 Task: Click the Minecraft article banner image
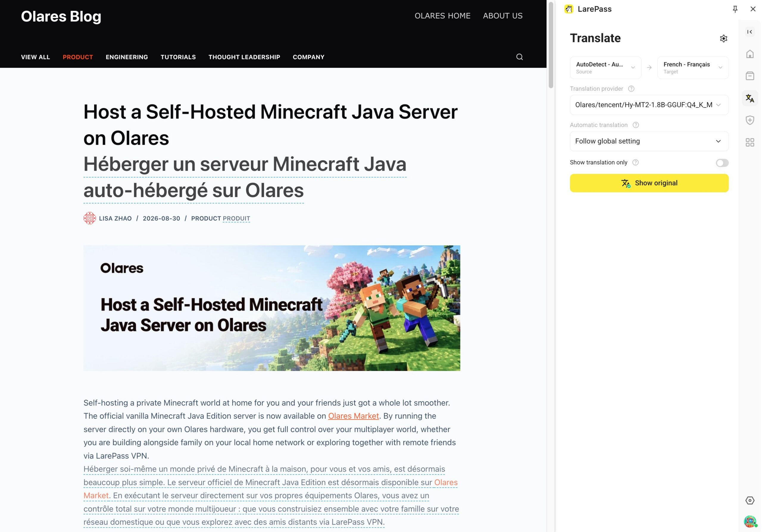271,308
